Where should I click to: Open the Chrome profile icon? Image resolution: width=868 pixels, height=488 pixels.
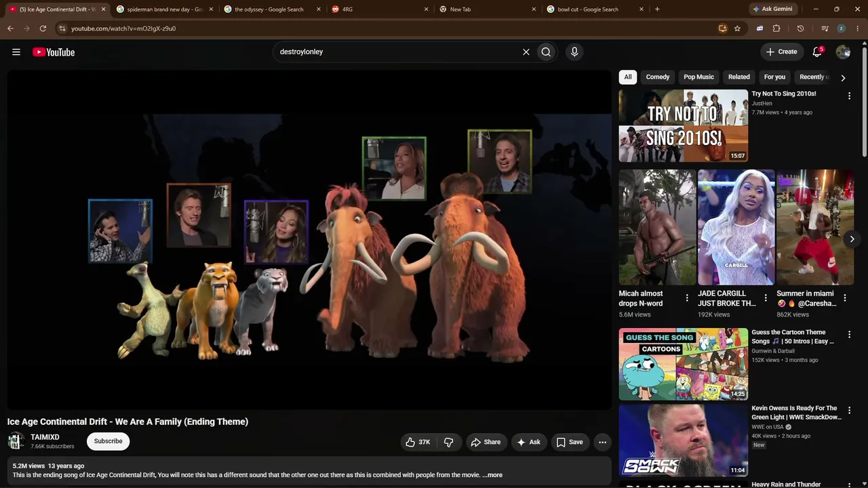[x=841, y=28]
